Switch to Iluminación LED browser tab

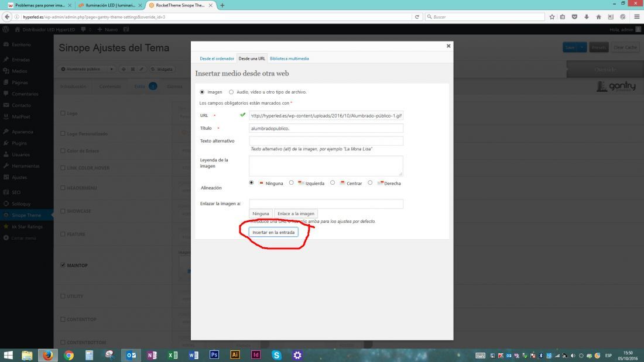(x=110, y=5)
